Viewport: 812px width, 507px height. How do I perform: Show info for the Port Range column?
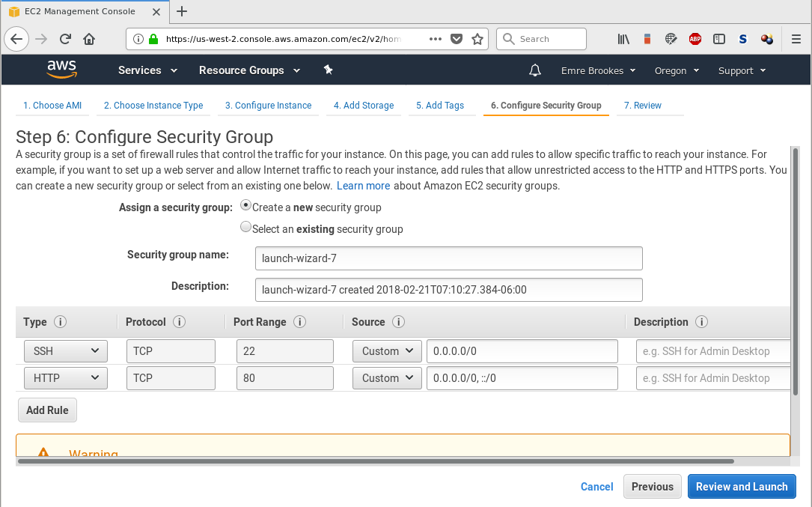299,322
